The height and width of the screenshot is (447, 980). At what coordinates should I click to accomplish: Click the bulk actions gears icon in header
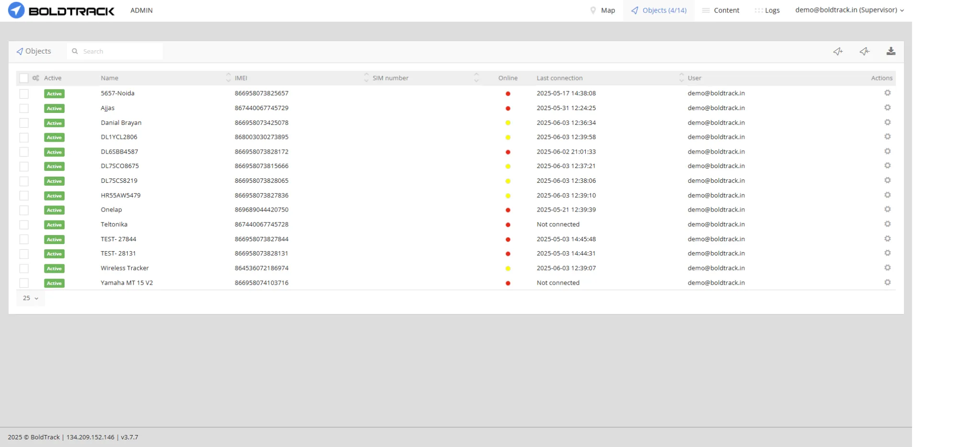coord(36,78)
